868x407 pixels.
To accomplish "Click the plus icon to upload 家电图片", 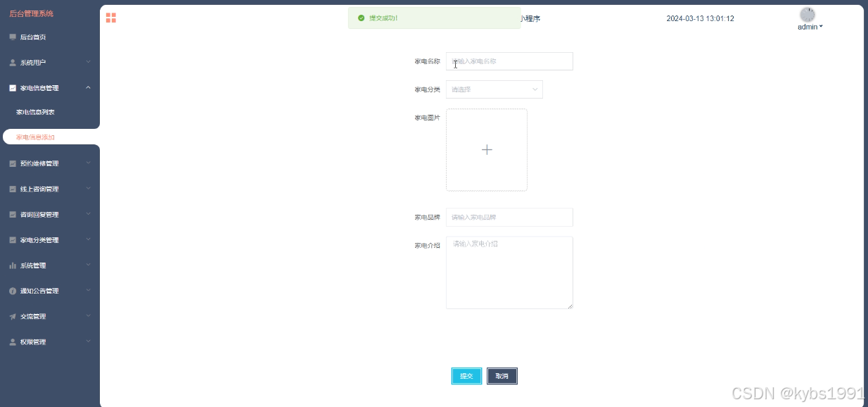I will (x=487, y=150).
